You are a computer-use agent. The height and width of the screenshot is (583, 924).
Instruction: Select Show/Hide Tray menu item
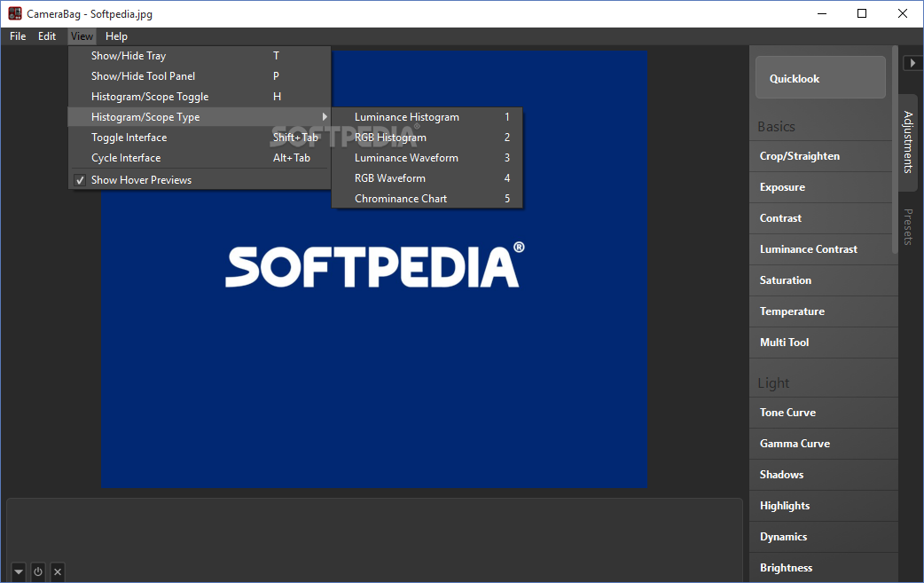(x=200, y=55)
